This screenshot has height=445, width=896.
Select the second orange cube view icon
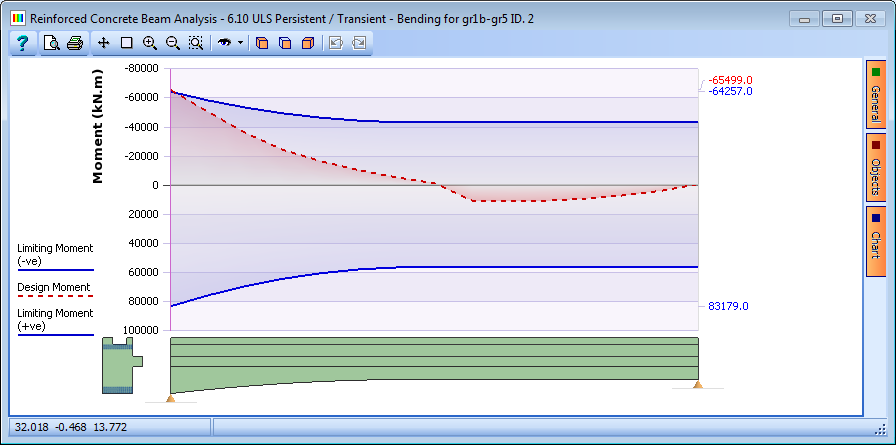point(285,43)
